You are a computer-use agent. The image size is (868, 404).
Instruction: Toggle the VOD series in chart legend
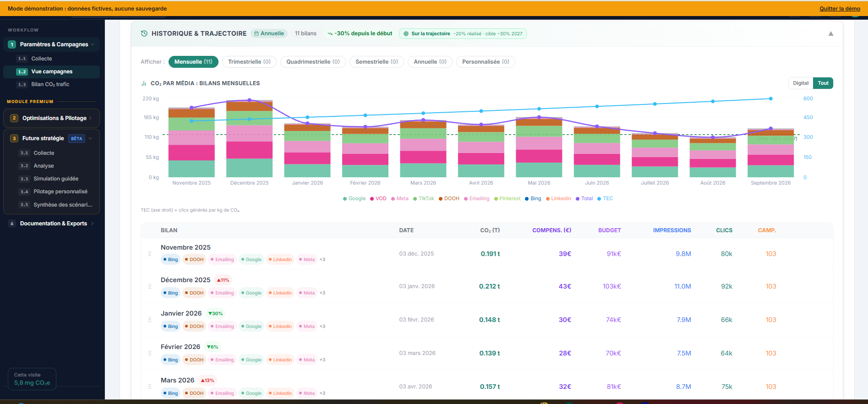378,198
